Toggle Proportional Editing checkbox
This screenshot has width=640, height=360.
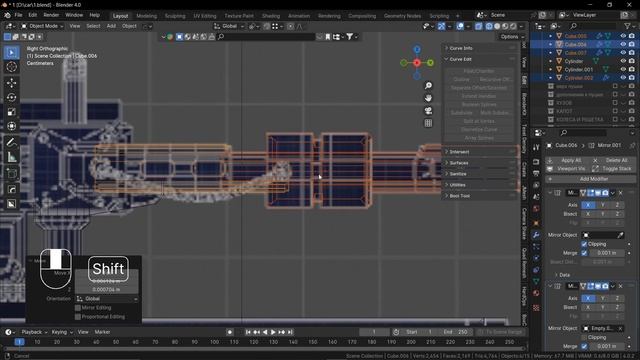coord(78,317)
